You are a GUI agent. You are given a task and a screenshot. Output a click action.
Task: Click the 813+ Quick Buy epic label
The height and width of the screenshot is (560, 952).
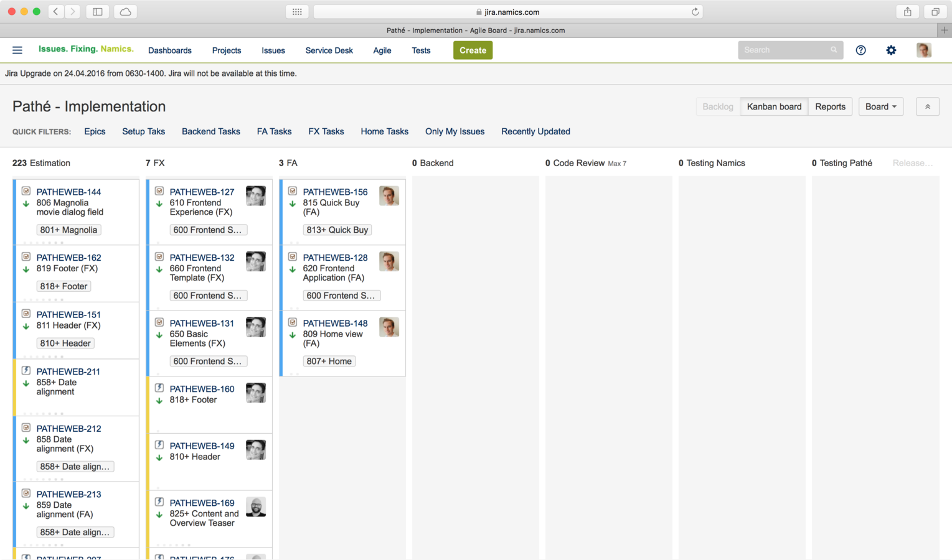(x=337, y=230)
